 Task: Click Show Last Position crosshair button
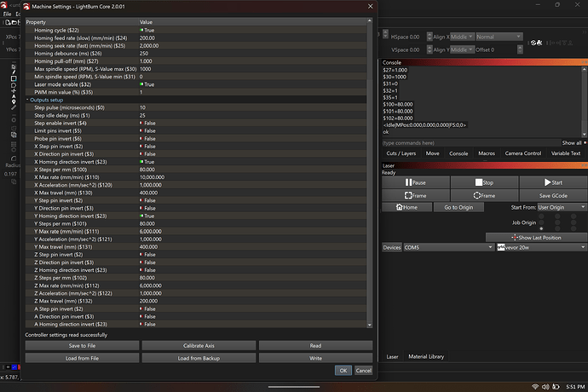(536, 237)
